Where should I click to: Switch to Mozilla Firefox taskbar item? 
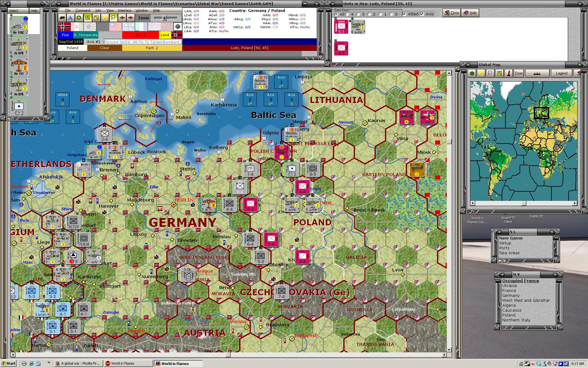(78, 363)
